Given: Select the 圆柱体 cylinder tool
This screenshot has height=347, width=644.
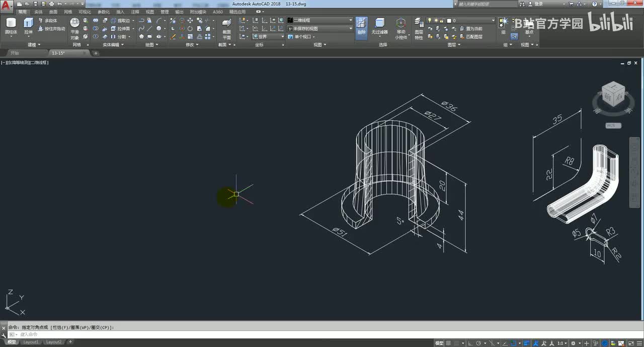Looking at the screenshot, I should (11, 26).
